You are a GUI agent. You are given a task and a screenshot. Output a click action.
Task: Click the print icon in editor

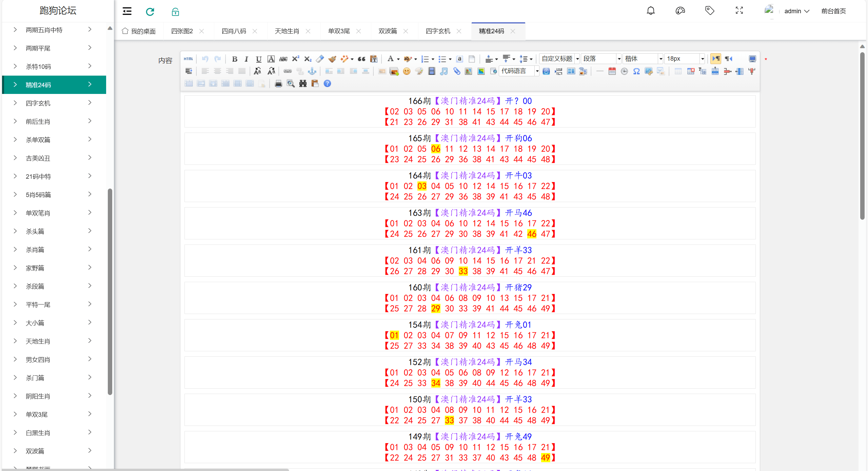278,84
